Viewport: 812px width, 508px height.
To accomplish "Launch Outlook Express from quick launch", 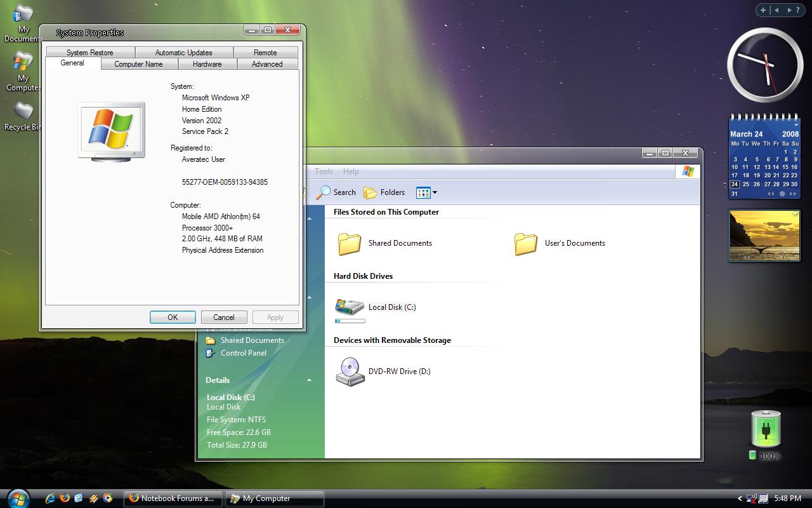I will coord(79,498).
